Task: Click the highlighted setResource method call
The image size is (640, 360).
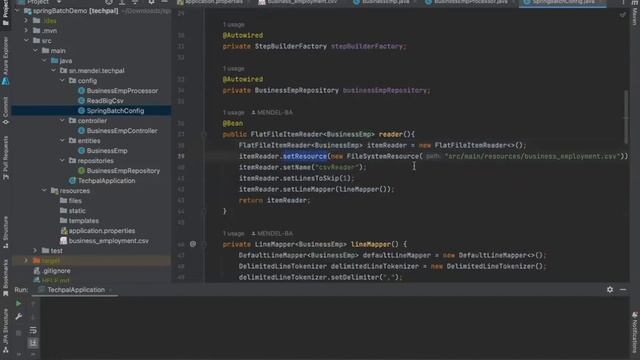Action: 305,156
